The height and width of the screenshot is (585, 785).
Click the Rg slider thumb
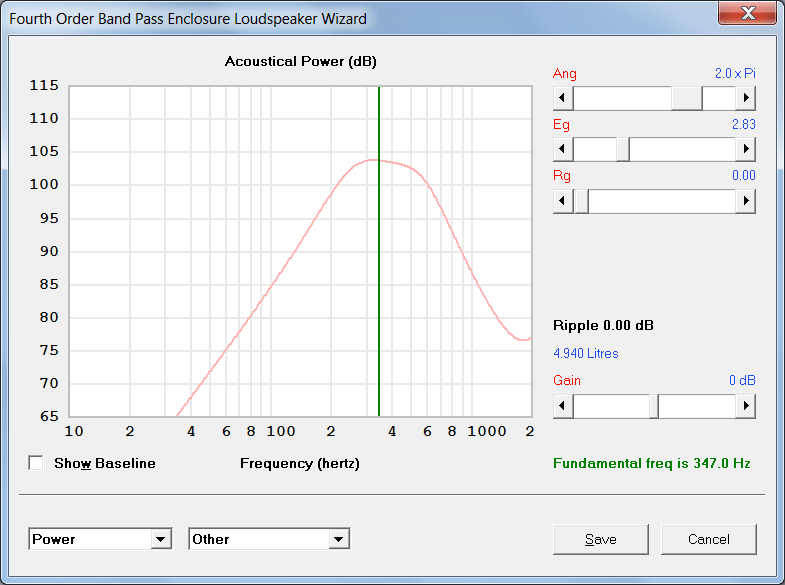581,201
